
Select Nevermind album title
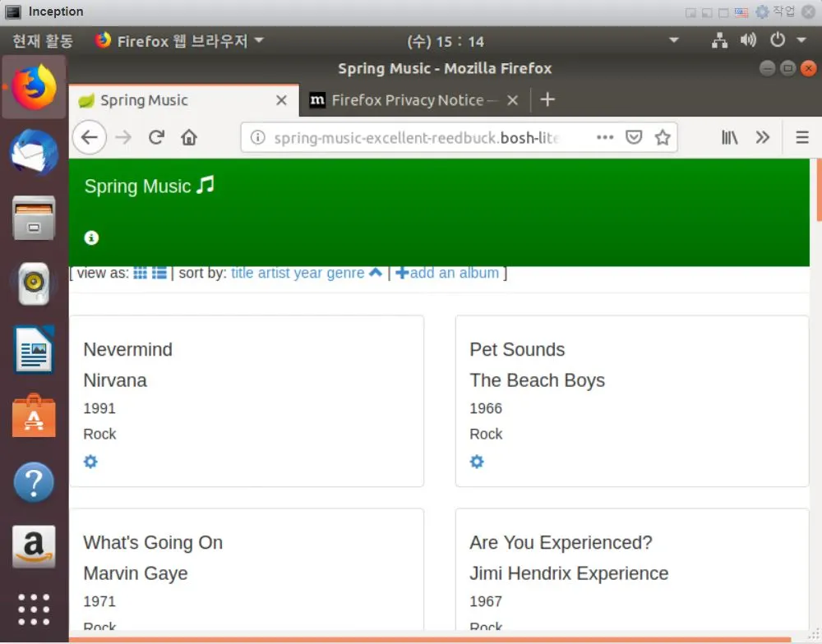pyautogui.click(x=128, y=349)
